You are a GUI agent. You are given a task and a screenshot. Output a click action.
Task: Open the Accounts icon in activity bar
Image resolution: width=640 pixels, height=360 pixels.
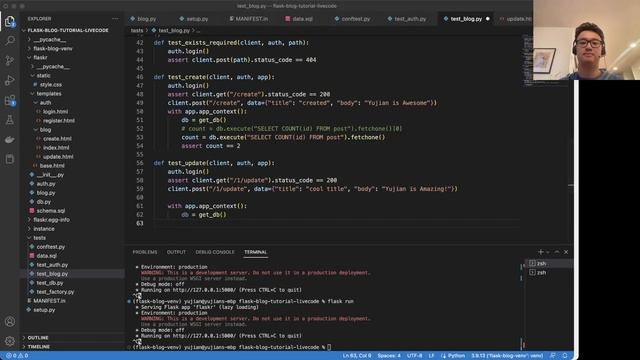click(10, 322)
